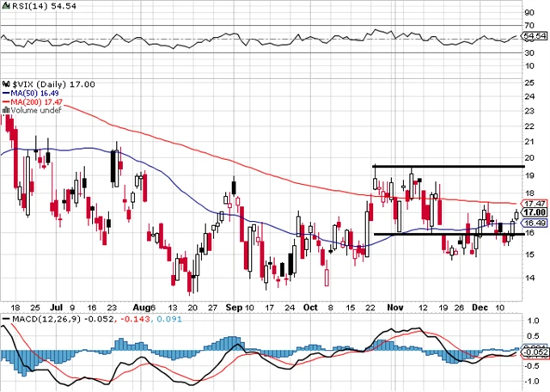Click the 54.54 RSI value tag on right axis
Viewport: 550px width, 392px height.
tap(535, 37)
